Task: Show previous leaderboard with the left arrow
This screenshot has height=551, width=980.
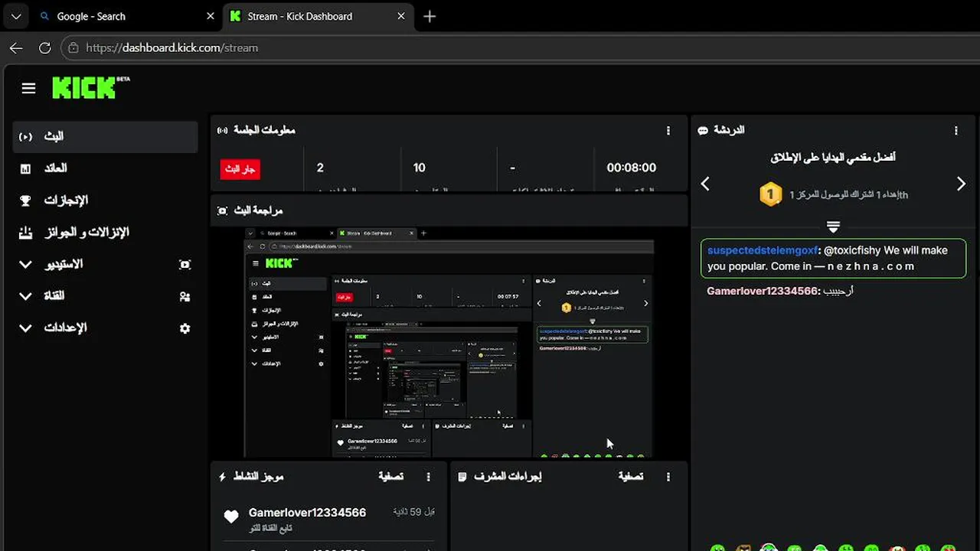Action: point(705,184)
